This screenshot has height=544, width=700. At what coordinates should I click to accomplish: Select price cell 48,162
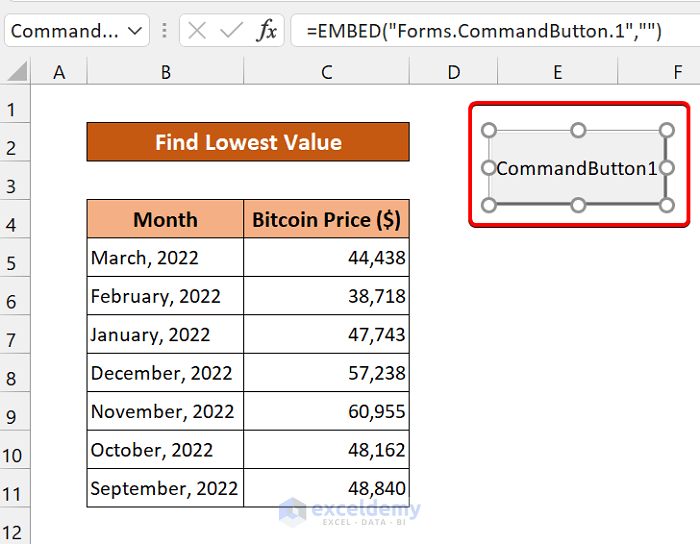(x=327, y=449)
